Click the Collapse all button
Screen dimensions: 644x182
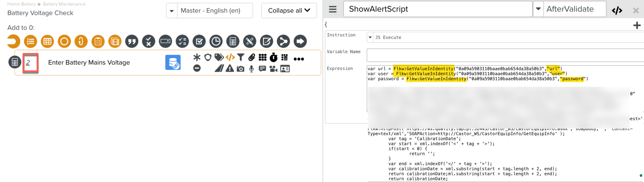[x=289, y=11]
